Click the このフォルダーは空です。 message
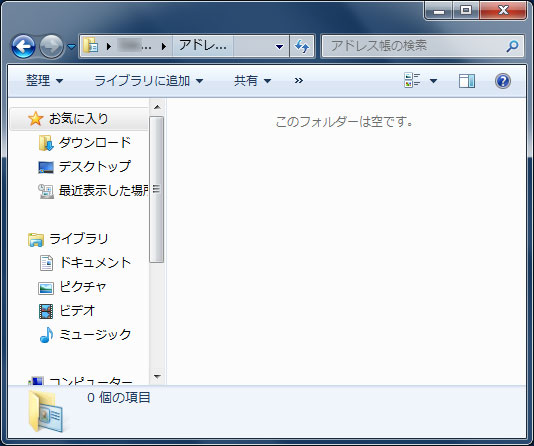The image size is (534, 446). pyautogui.click(x=344, y=122)
